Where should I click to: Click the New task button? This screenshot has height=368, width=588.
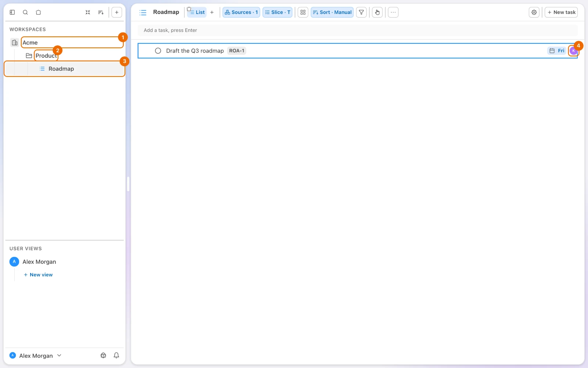[561, 12]
